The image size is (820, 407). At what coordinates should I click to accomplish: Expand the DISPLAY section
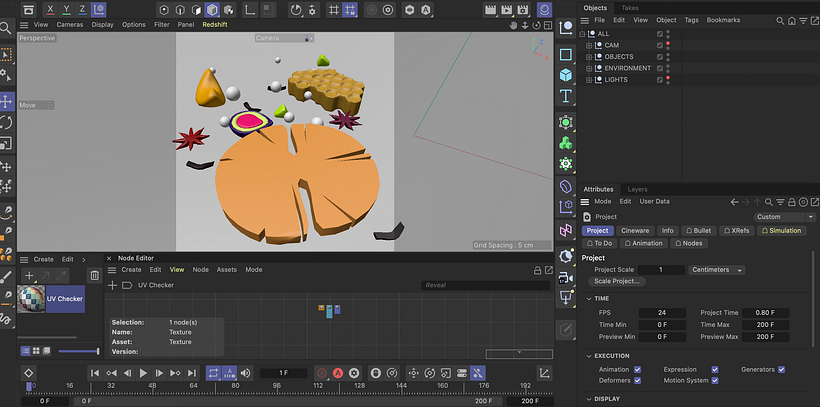pos(589,399)
